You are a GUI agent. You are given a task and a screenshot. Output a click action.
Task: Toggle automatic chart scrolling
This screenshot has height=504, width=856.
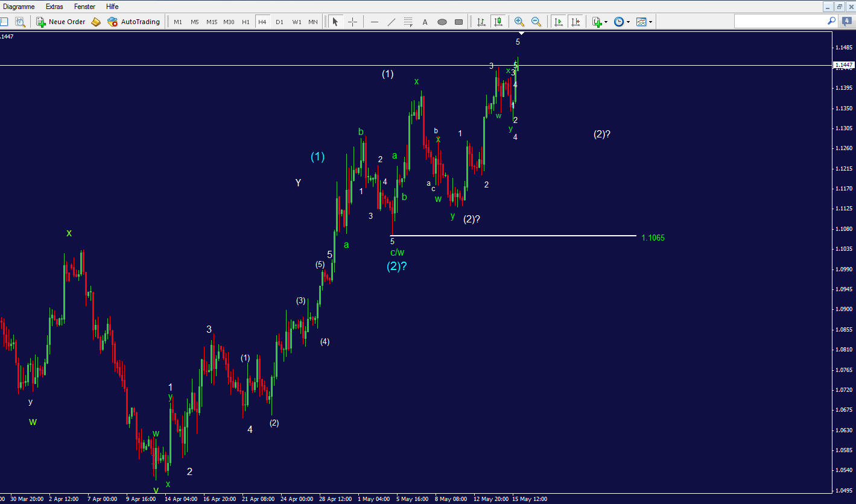(558, 22)
